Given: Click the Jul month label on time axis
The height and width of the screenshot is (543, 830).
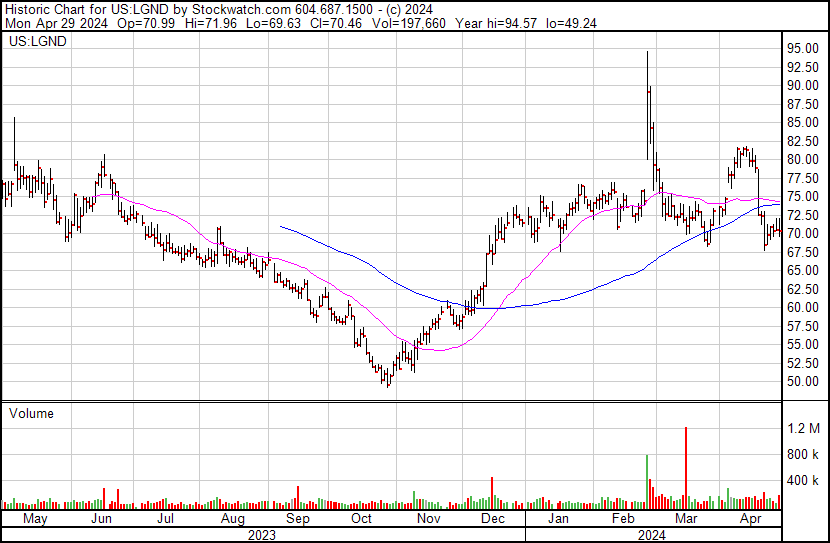Looking at the screenshot, I should (166, 519).
